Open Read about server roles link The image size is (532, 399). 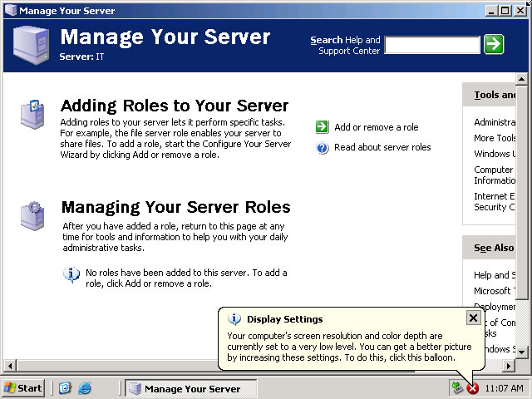[x=382, y=147]
